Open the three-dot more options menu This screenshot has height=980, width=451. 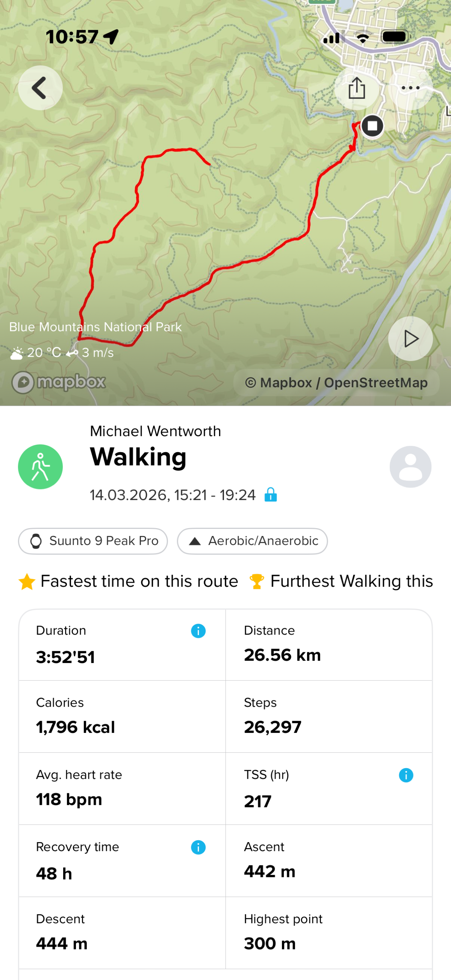[410, 88]
